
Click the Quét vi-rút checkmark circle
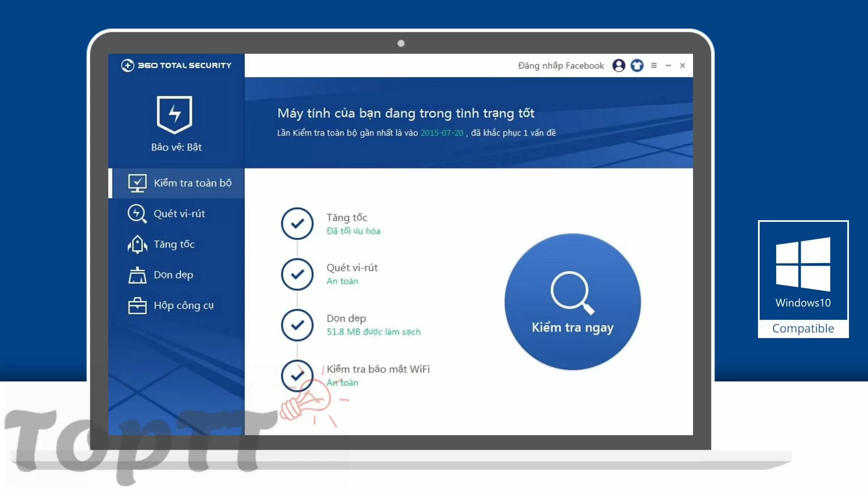pos(297,274)
